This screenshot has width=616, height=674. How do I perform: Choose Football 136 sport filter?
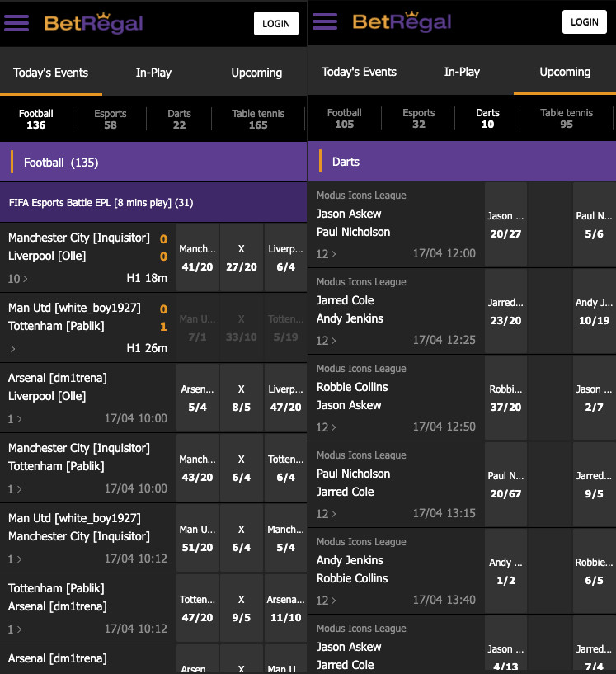click(36, 119)
